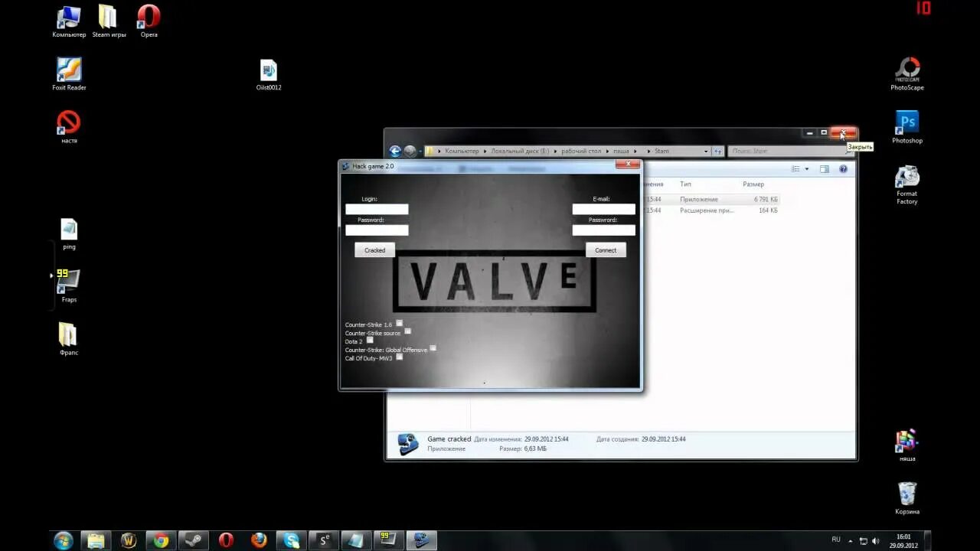Open Explorer help question-mark icon
This screenshot has width=980, height=551.
(x=843, y=169)
